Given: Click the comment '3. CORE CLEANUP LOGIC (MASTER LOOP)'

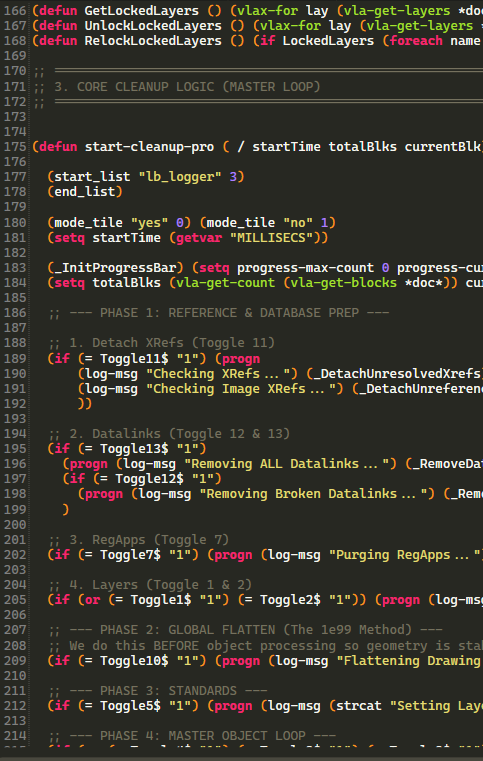Looking at the screenshot, I should pyautogui.click(x=187, y=86).
